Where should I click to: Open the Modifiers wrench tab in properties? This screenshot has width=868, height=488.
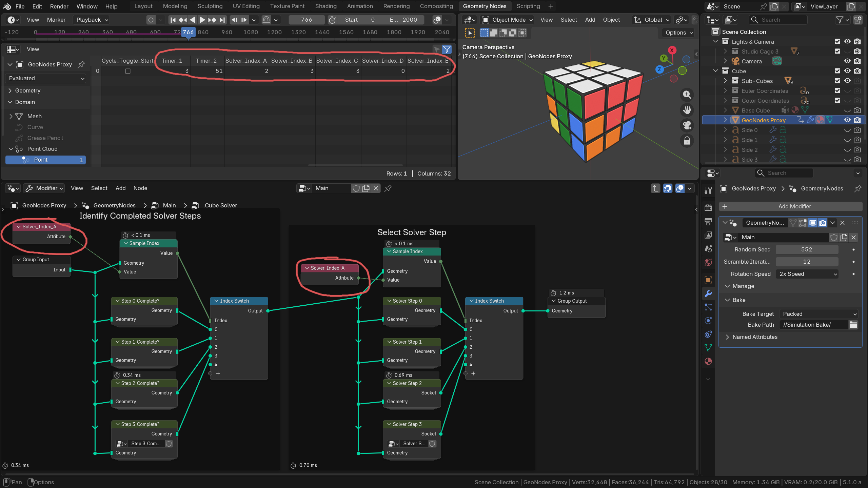(708, 293)
